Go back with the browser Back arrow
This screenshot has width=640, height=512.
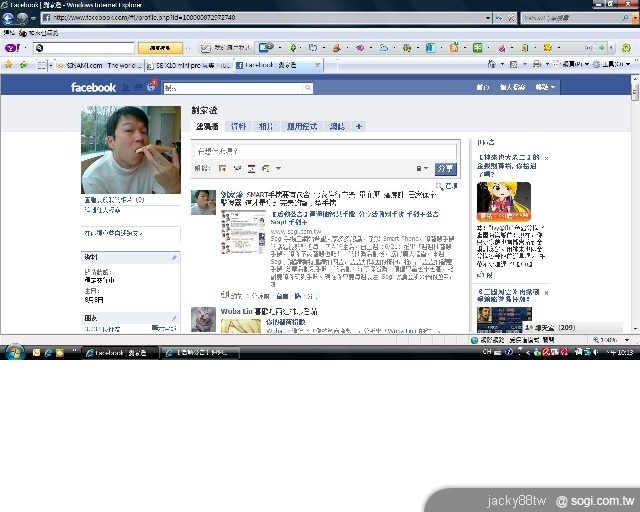(8, 18)
